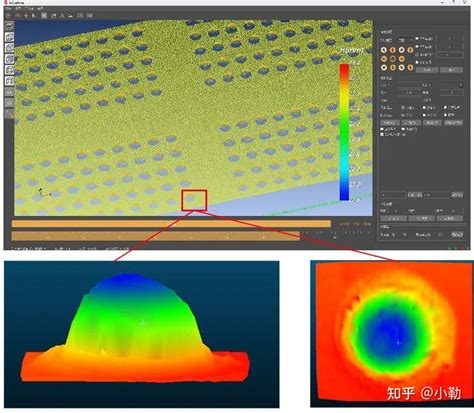
Task: Select the fourth radio option above the two buttons
Action: pyautogui.click(x=417, y=62)
